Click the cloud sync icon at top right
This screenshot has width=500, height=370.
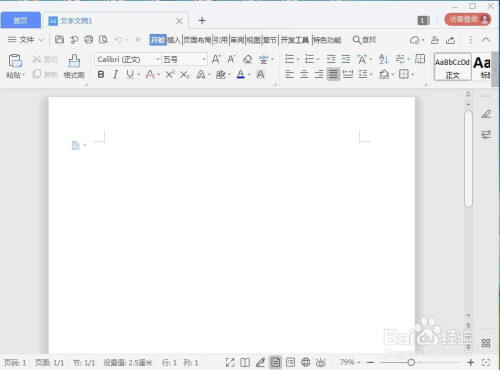(415, 40)
